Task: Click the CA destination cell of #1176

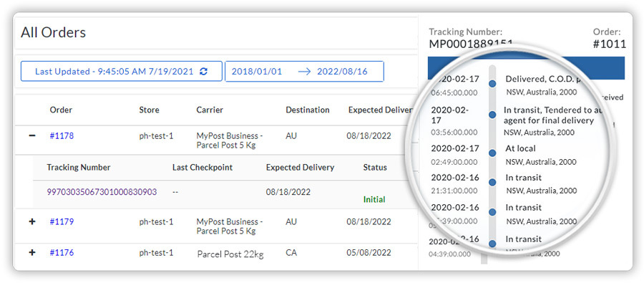Action: tap(291, 252)
